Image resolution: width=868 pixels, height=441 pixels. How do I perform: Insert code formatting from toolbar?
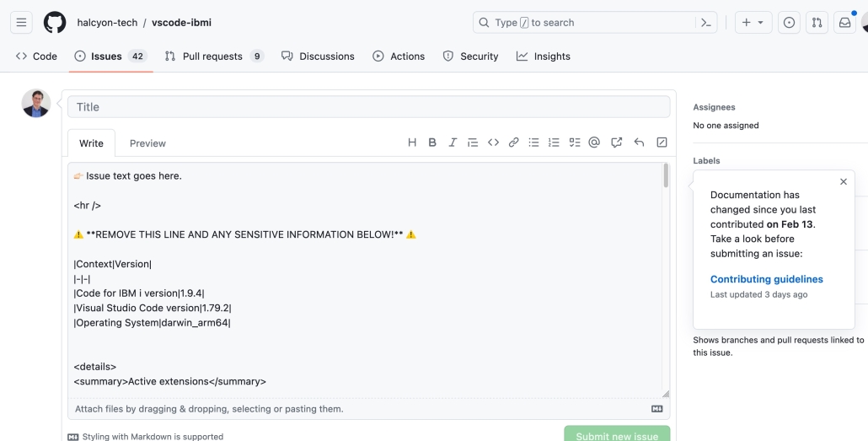pyautogui.click(x=493, y=143)
